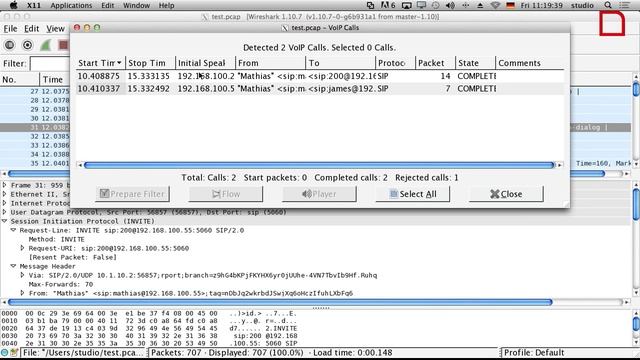Expand the Ethernet II tree node

(4, 194)
